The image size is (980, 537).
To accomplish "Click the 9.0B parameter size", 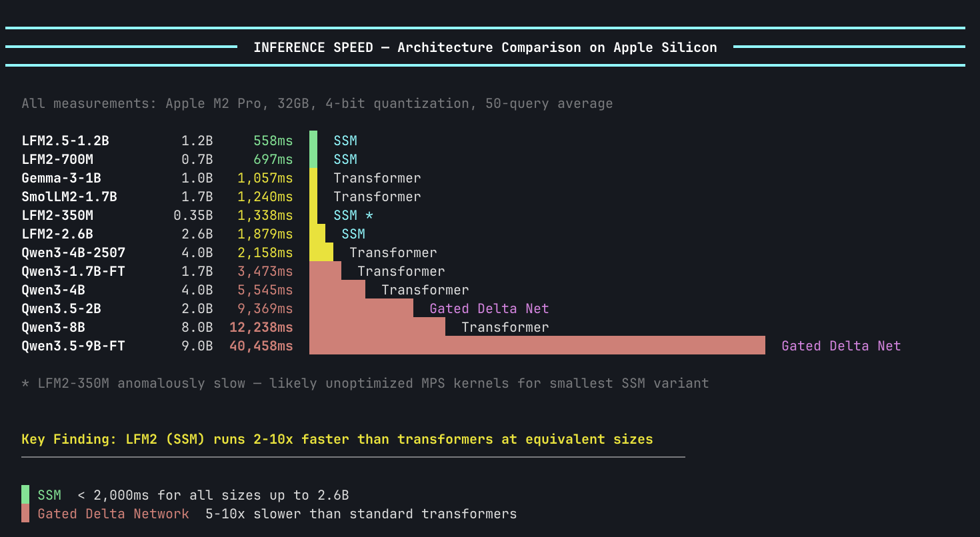I will coord(197,346).
